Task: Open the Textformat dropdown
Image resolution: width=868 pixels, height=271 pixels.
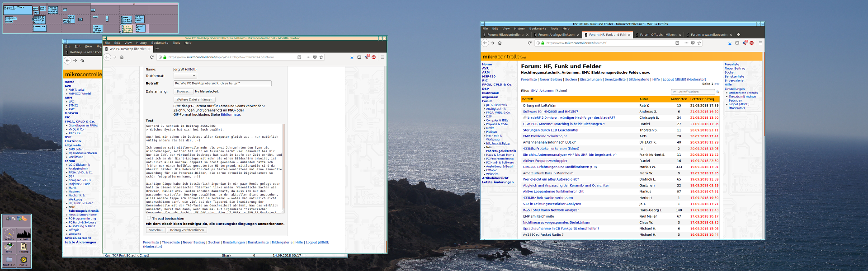Action: coord(185,76)
